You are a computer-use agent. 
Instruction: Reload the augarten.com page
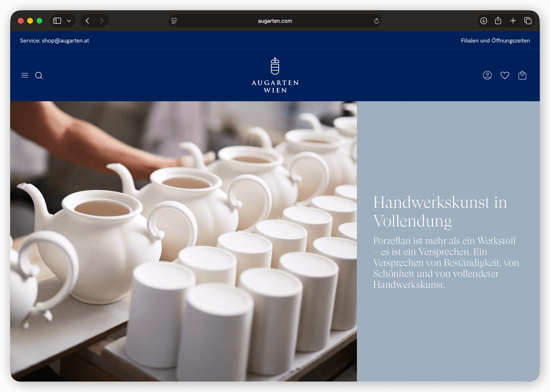pyautogui.click(x=376, y=21)
